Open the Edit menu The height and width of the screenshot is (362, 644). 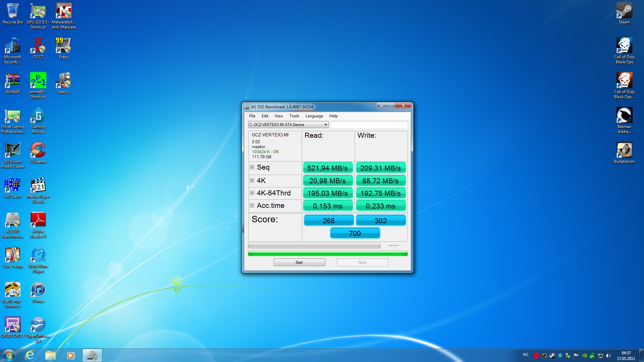(x=265, y=116)
